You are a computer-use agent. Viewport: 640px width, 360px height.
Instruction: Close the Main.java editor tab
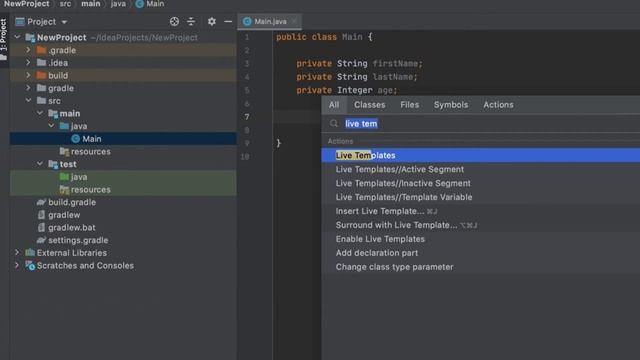tap(294, 21)
